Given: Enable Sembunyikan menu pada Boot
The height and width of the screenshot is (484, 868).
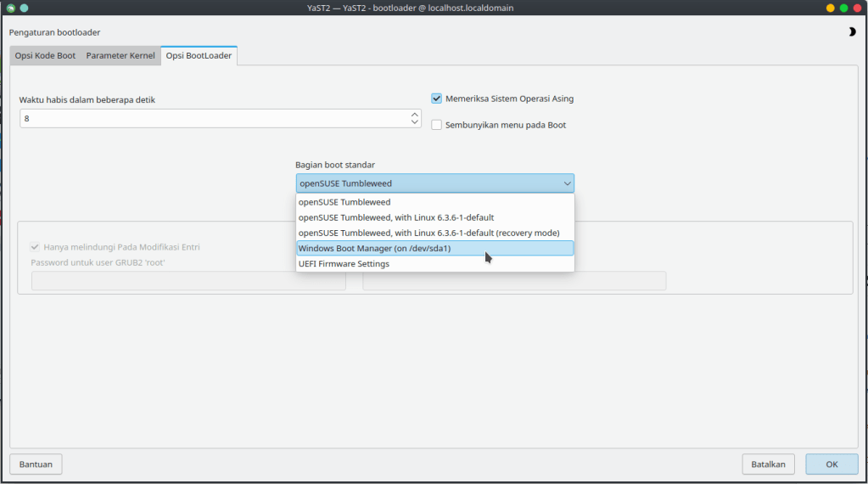Looking at the screenshot, I should 437,125.
